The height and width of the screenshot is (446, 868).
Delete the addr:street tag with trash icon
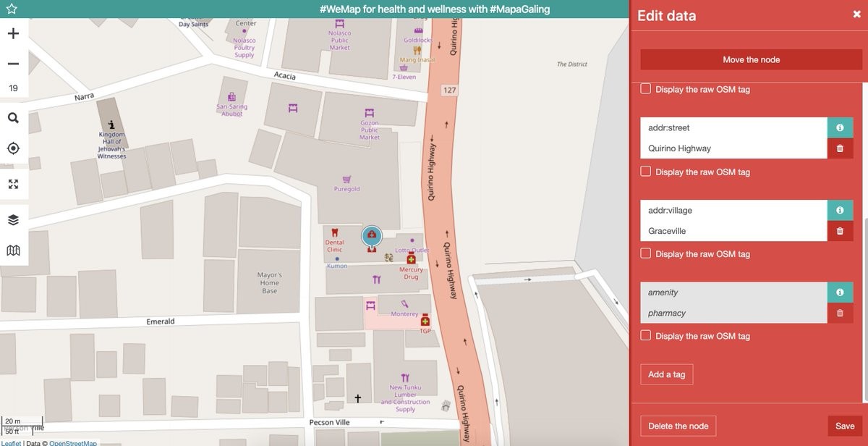840,148
